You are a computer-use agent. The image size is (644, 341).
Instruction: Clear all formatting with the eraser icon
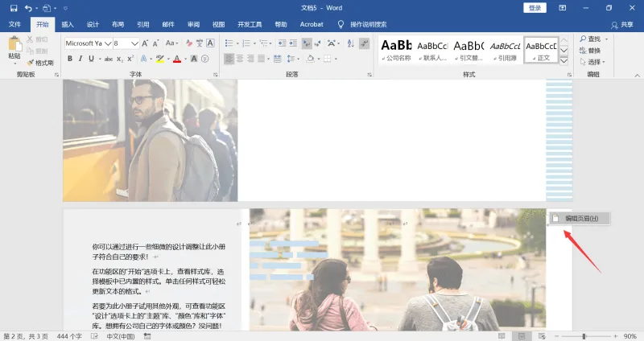(x=188, y=43)
